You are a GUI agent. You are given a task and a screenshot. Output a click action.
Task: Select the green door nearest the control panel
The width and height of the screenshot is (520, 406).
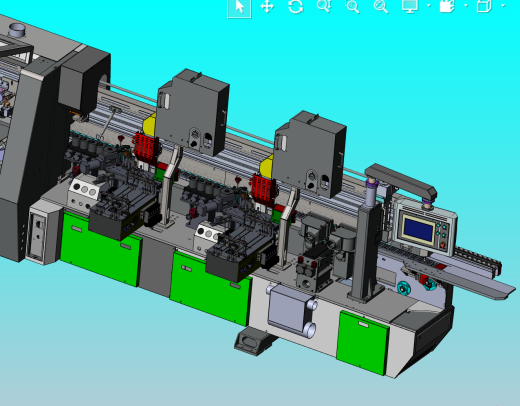(x=362, y=342)
